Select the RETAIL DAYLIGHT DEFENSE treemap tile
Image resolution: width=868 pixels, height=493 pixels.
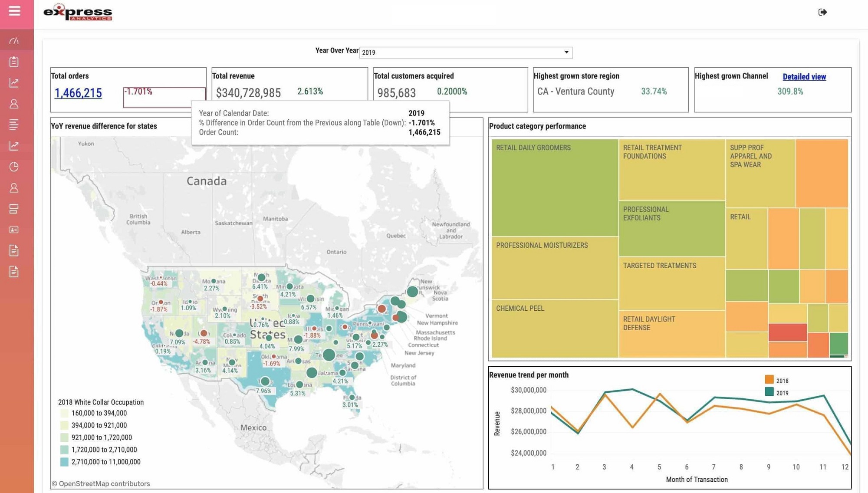(672, 334)
